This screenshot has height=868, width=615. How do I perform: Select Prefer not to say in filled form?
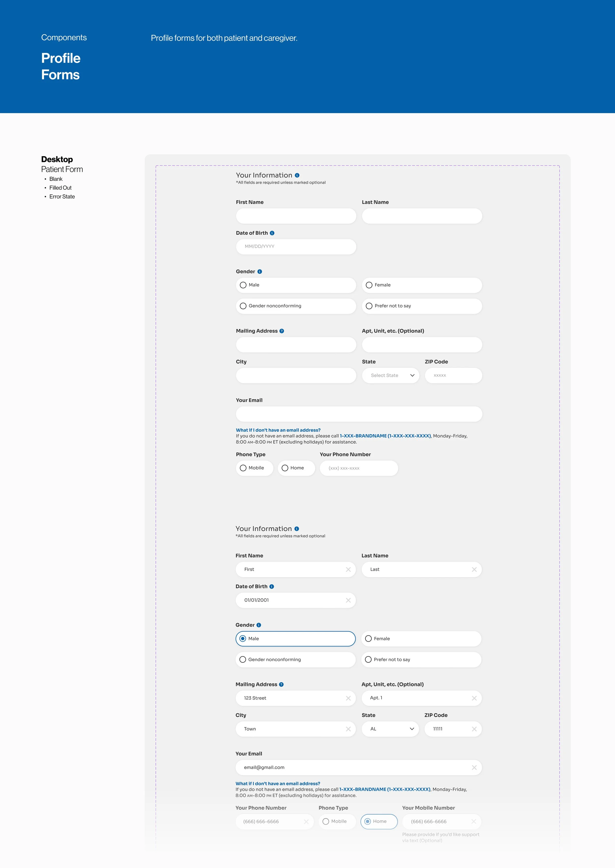(369, 660)
